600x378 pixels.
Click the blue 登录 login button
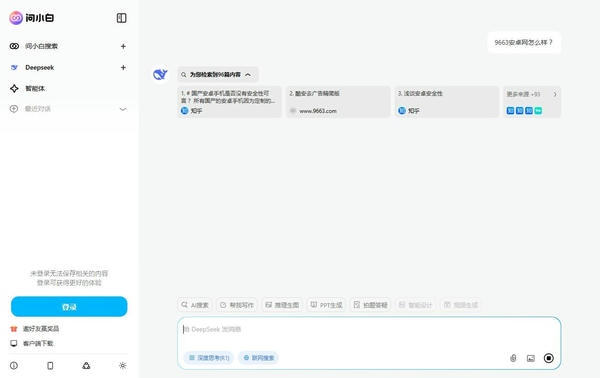(x=69, y=306)
